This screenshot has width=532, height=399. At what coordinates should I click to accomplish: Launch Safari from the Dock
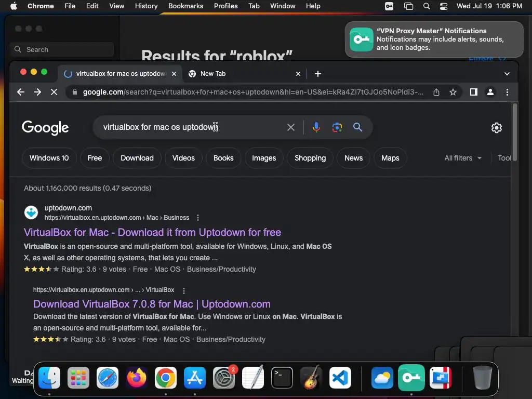[x=108, y=378]
